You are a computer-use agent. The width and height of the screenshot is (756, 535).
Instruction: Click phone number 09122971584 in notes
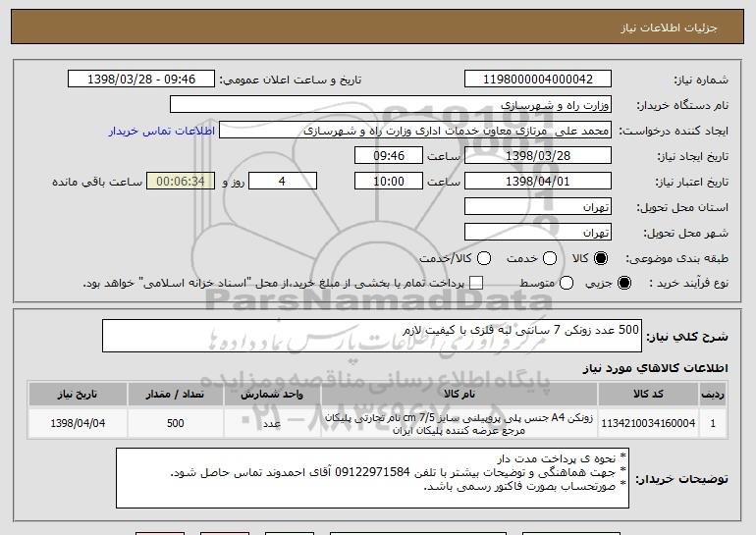372,472
